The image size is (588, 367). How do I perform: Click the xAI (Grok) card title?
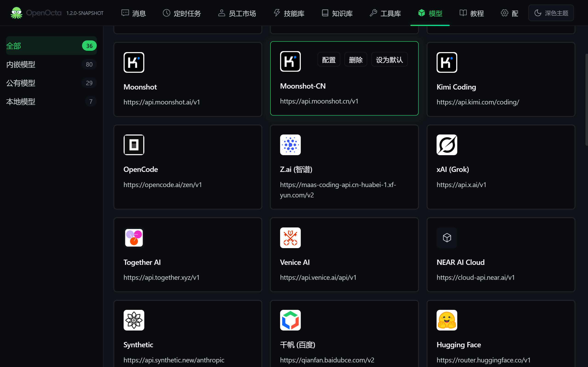tap(453, 169)
